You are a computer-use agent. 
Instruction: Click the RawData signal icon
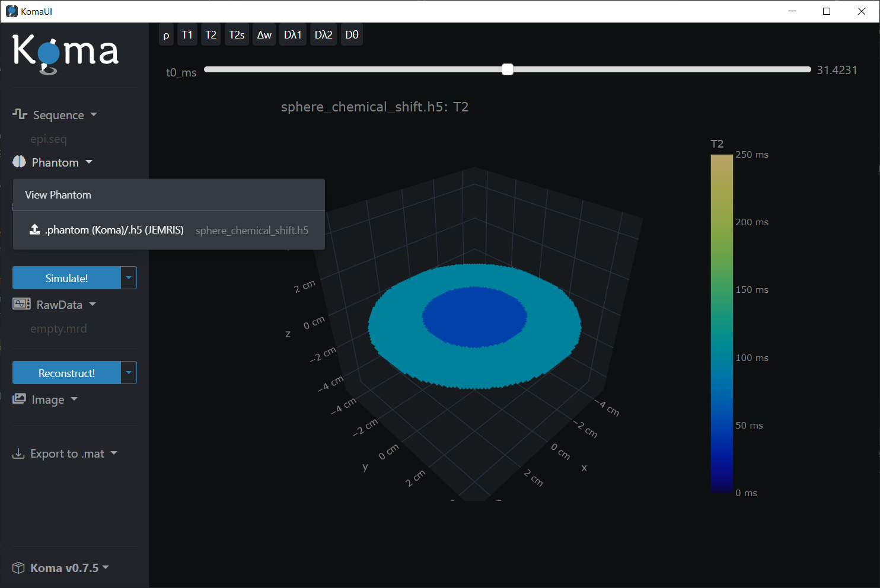[22, 304]
